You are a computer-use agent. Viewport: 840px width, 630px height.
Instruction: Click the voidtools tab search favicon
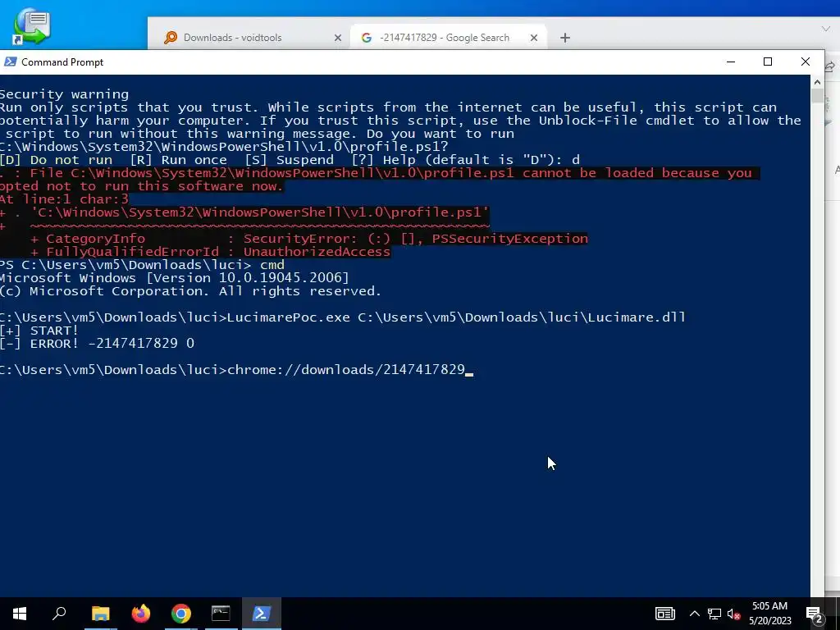(x=171, y=38)
